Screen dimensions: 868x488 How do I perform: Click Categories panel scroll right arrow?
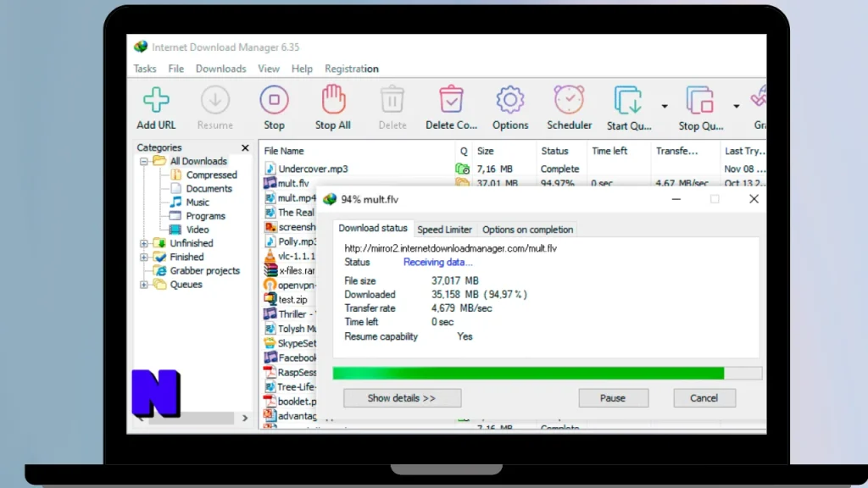pyautogui.click(x=245, y=419)
